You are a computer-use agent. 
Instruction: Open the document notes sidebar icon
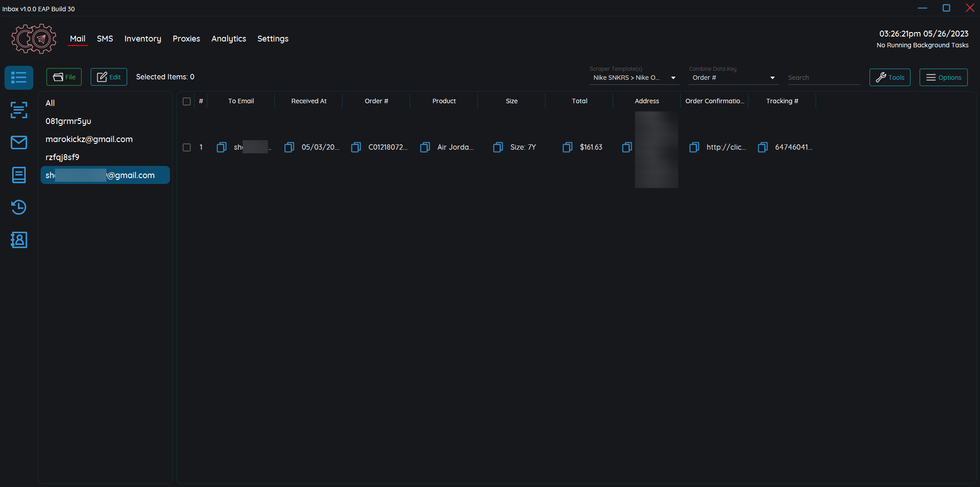[x=19, y=175]
